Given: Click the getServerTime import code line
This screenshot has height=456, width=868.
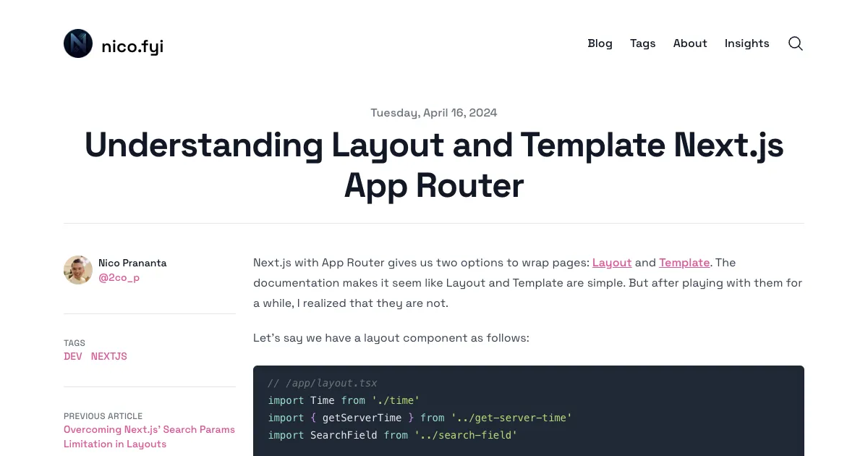Looking at the screenshot, I should [x=420, y=418].
